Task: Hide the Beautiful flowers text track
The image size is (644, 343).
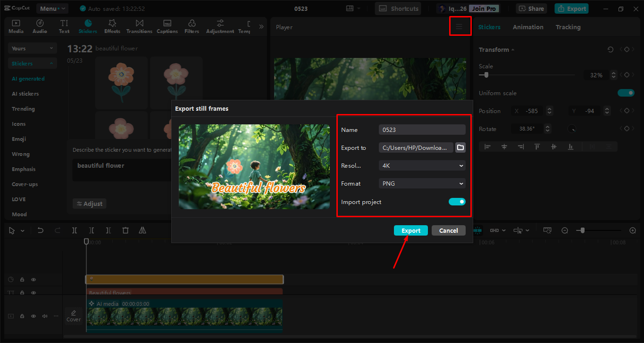Action: pos(33,292)
